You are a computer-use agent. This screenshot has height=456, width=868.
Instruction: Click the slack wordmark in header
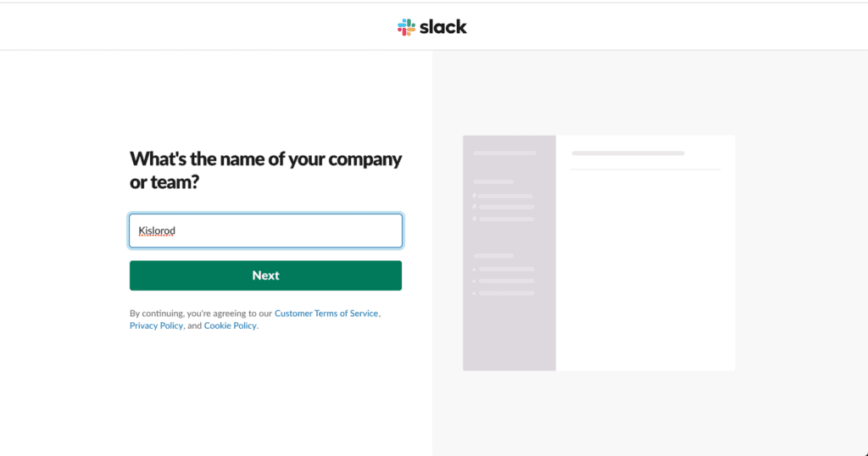443,27
